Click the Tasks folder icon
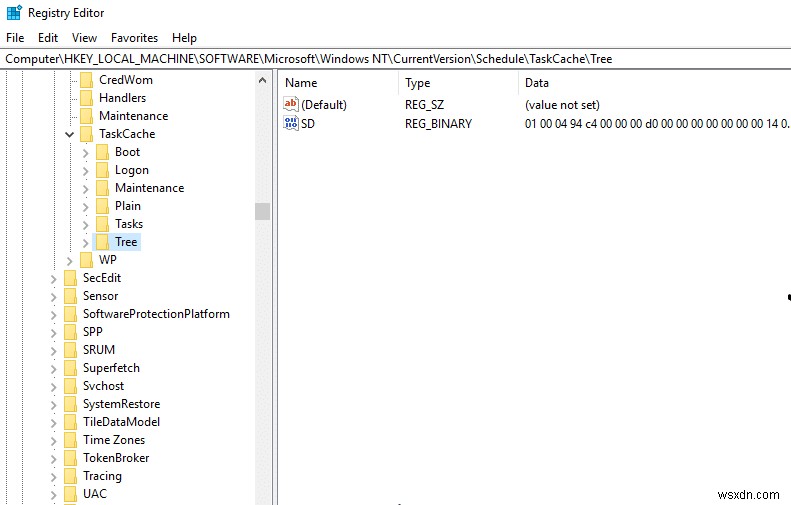The height and width of the screenshot is (505, 791). click(102, 224)
